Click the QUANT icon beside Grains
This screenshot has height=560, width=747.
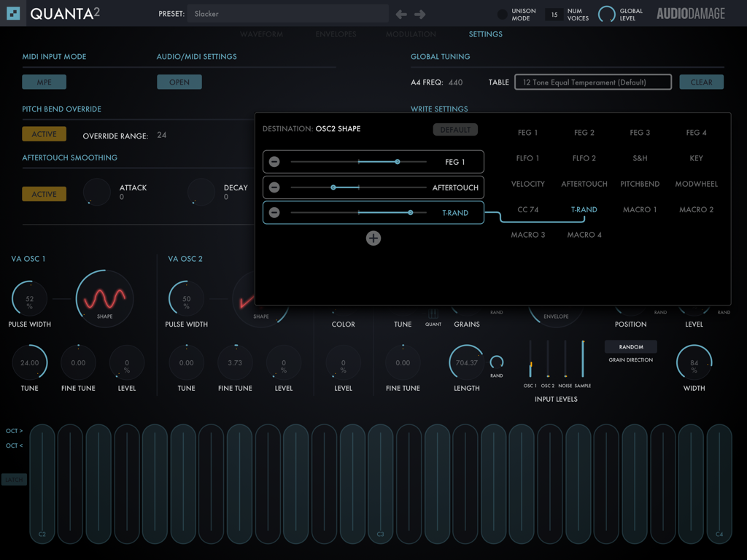[433, 312]
